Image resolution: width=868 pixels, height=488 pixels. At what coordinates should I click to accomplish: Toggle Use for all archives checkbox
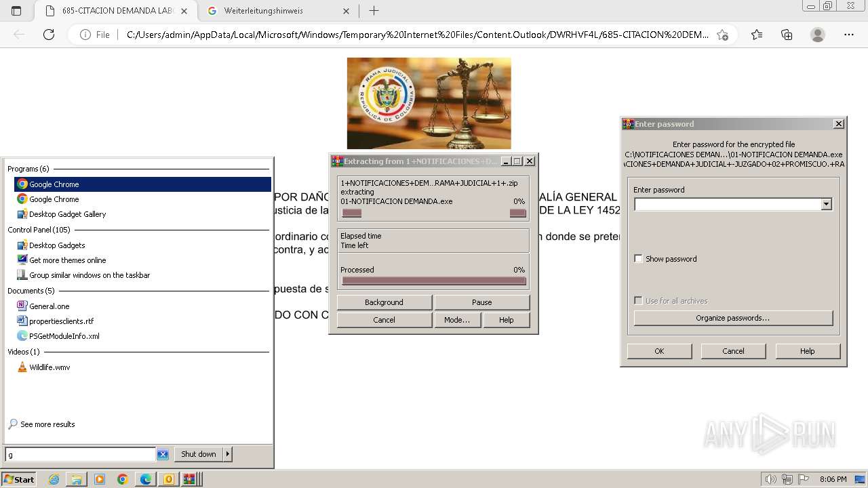638,301
